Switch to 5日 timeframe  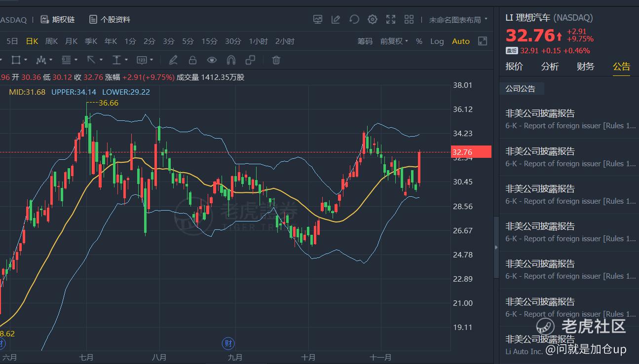coord(12,41)
